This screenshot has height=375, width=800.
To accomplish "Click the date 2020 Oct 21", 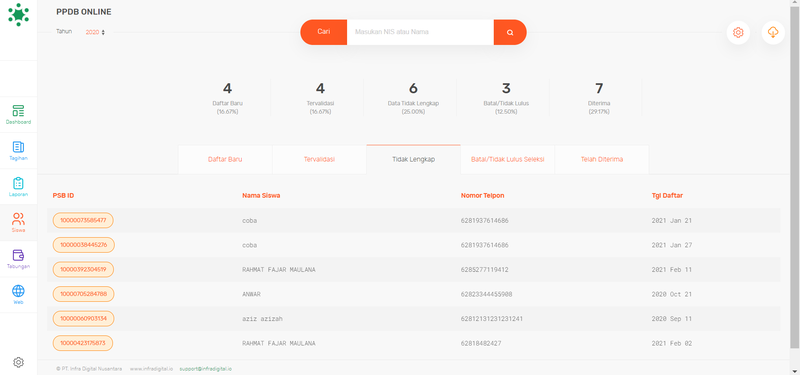I will (671, 294).
